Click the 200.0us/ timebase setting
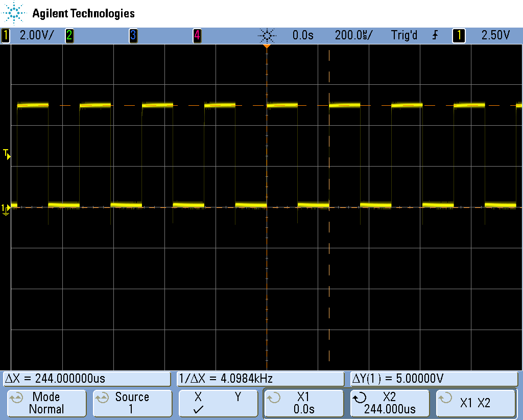523x420 pixels. (x=353, y=35)
